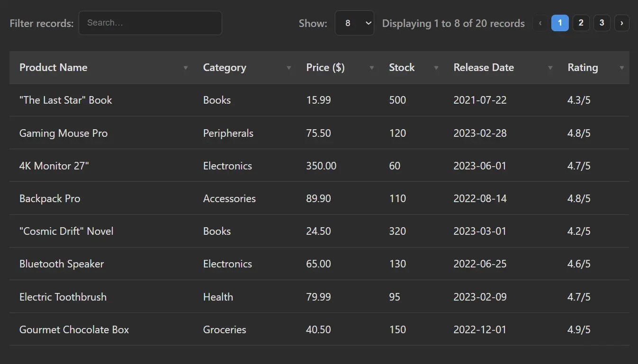This screenshot has width=638, height=364.
Task: Click the Product Name sort arrow
Action: click(186, 68)
